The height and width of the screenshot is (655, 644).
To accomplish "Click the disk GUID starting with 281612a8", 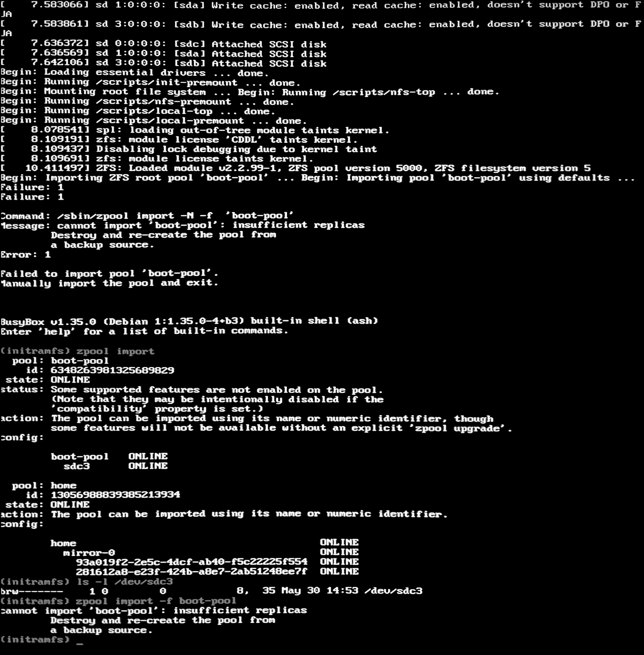I will (x=192, y=572).
